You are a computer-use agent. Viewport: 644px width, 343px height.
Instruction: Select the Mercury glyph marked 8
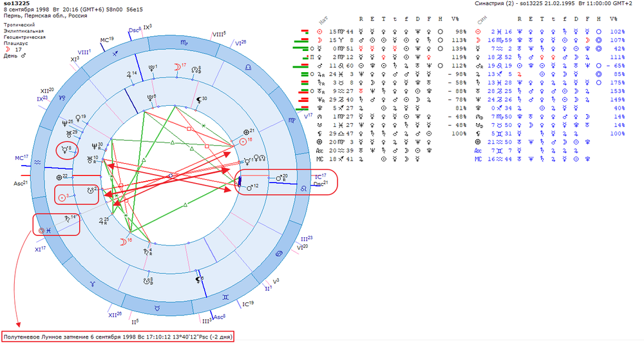(x=66, y=150)
